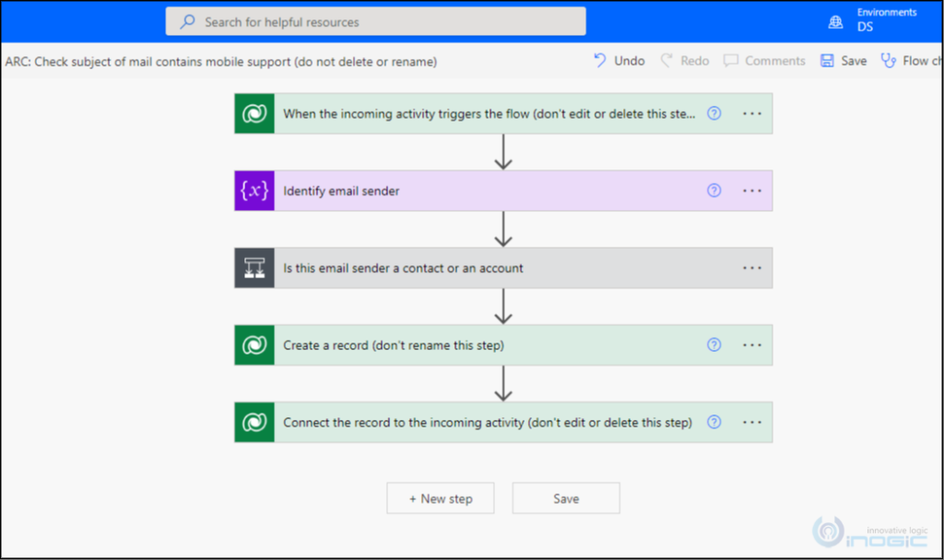944x560 pixels.
Task: Click the Save button below the flow
Action: [x=565, y=497]
